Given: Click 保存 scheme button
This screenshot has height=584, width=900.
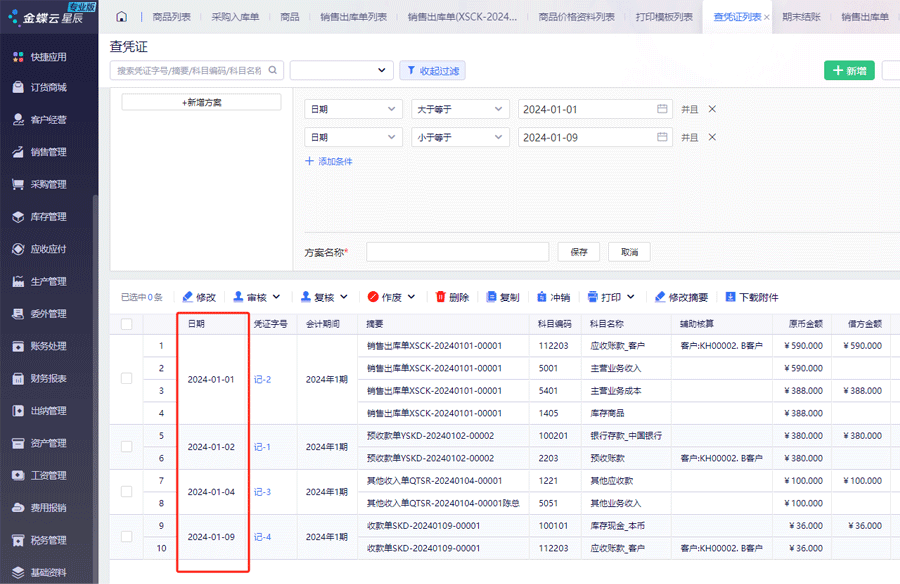Looking at the screenshot, I should click(x=579, y=252).
